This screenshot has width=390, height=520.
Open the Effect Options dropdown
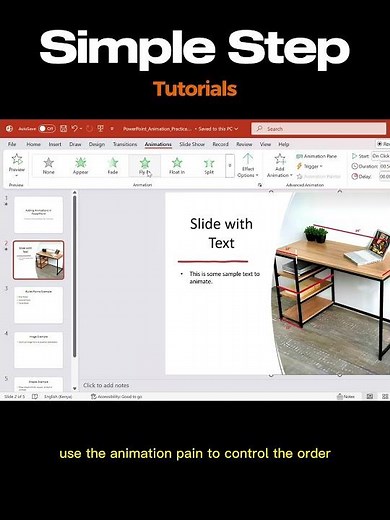[248, 166]
